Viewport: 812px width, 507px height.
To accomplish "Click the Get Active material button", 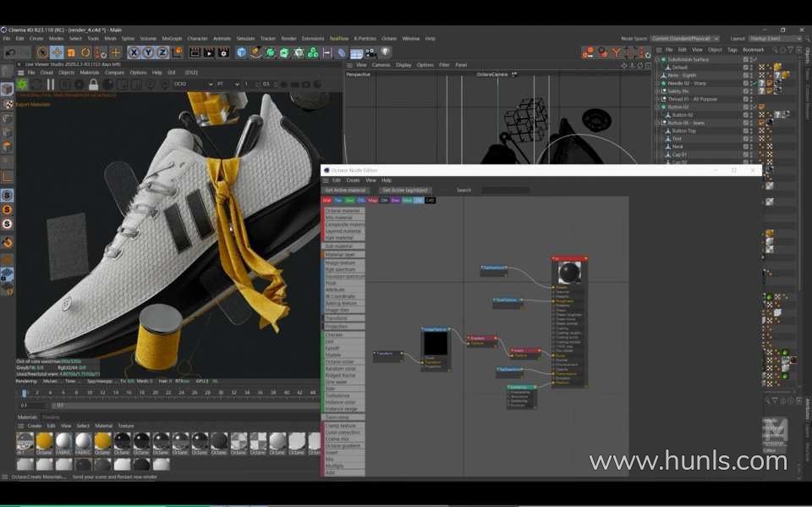I will (x=344, y=190).
